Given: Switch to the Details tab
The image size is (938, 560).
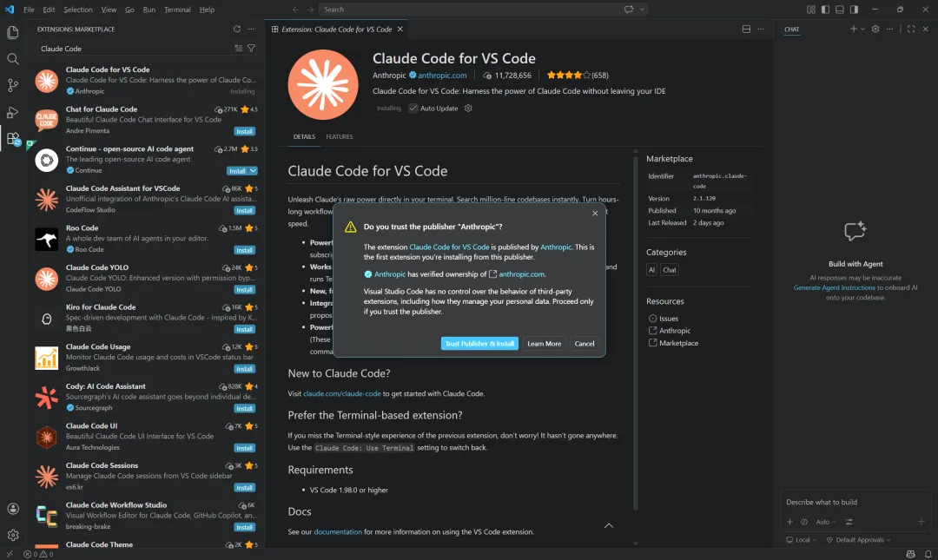Looking at the screenshot, I should (304, 136).
